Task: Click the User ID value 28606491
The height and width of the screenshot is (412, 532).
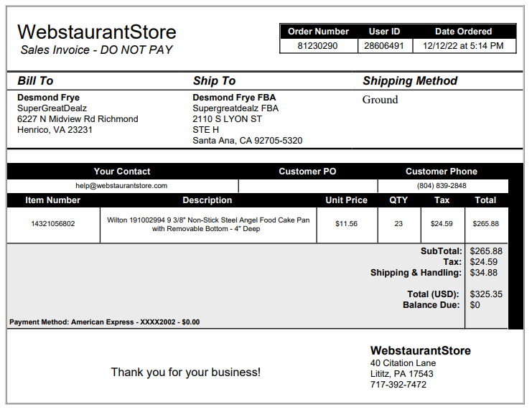Action: [383, 46]
